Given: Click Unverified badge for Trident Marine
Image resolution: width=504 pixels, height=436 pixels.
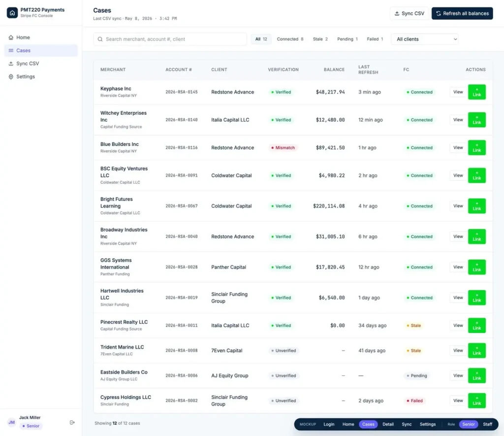Looking at the screenshot, I should (x=283, y=350).
